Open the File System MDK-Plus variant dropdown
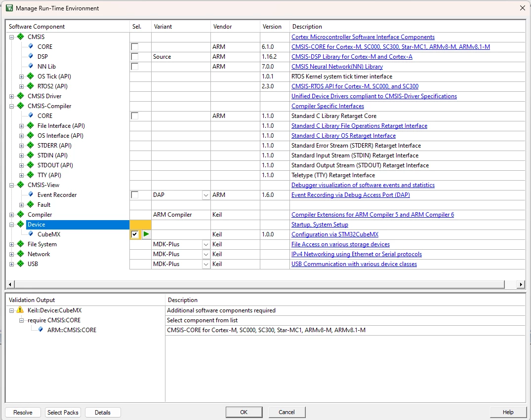Image resolution: width=531 pixels, height=420 pixels. (206, 244)
